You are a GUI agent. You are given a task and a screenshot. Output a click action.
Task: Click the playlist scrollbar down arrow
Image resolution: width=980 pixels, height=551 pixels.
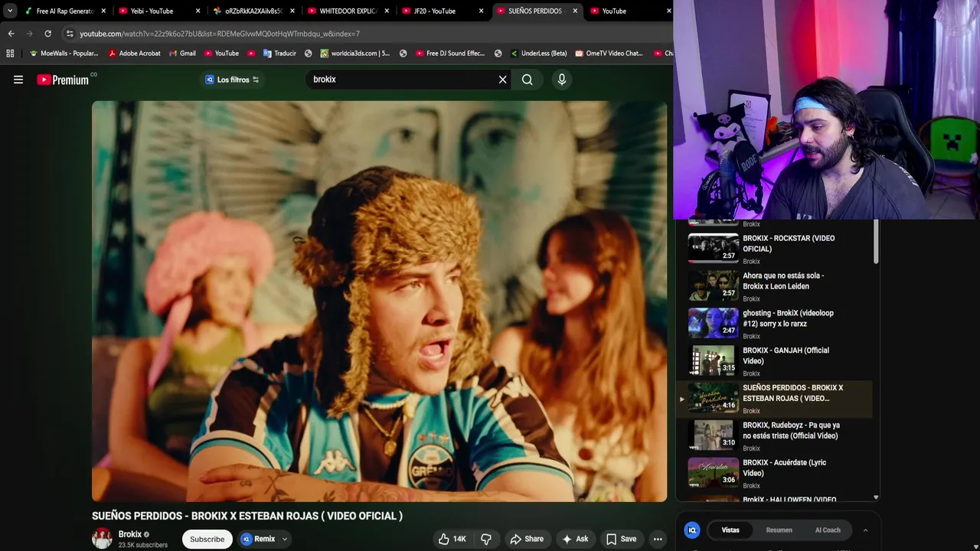click(x=876, y=497)
